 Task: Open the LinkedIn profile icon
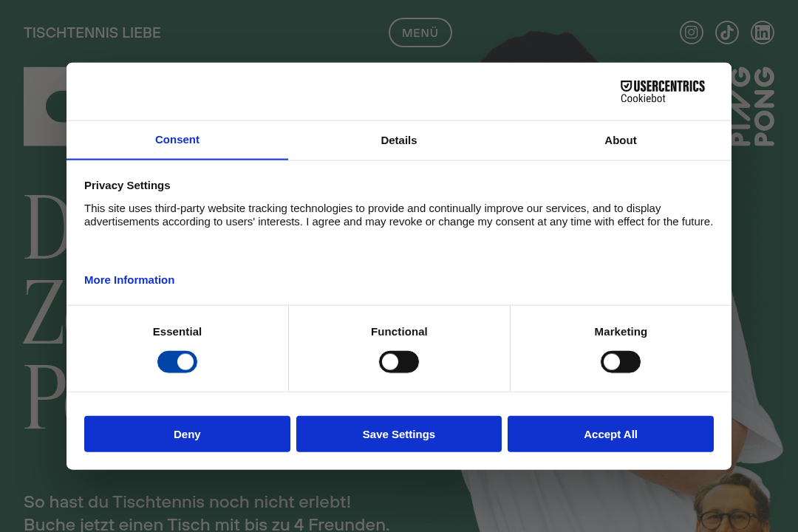pos(763,33)
